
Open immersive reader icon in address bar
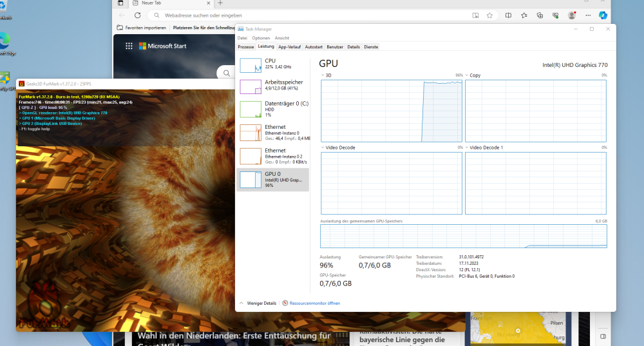pos(475,15)
